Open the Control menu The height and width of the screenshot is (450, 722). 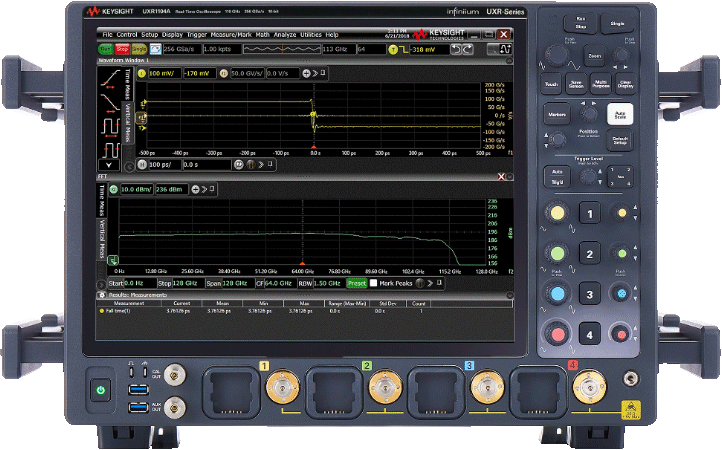(x=127, y=35)
